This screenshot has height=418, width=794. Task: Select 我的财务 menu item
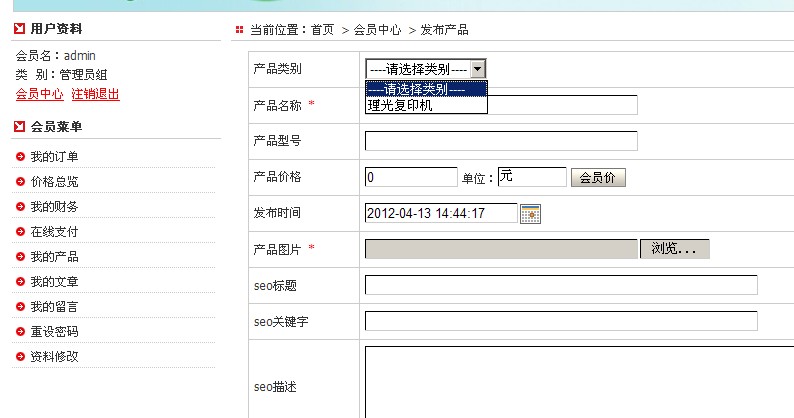point(54,207)
